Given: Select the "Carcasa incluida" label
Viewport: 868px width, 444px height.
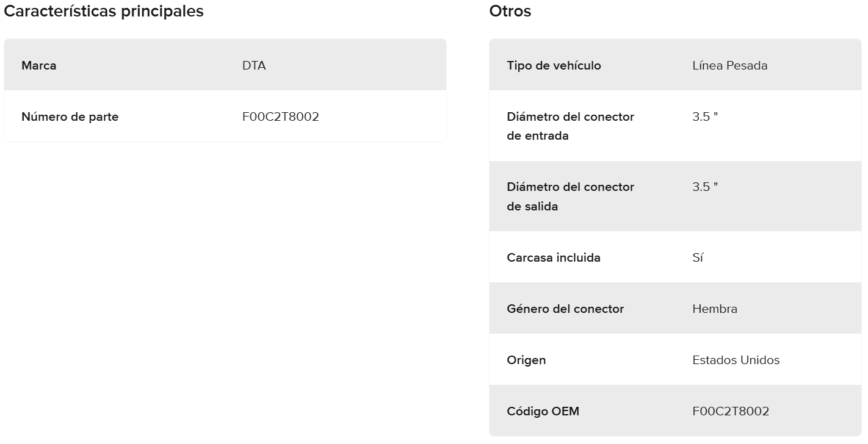Looking at the screenshot, I should (x=553, y=257).
